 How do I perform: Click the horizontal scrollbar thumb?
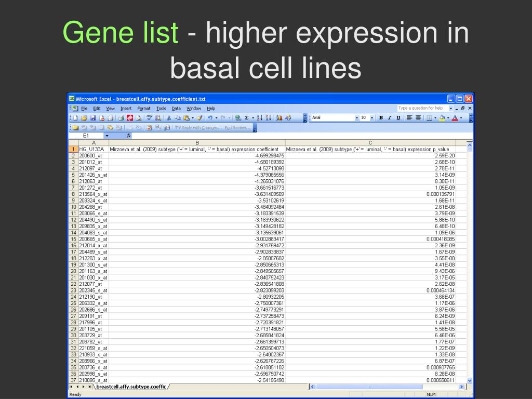point(369,387)
